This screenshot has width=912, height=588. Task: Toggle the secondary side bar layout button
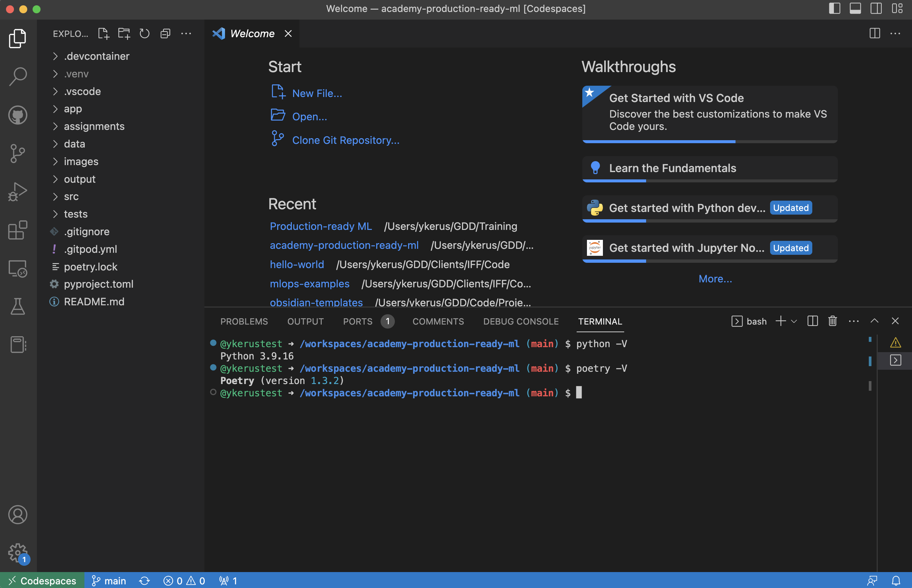point(876,8)
